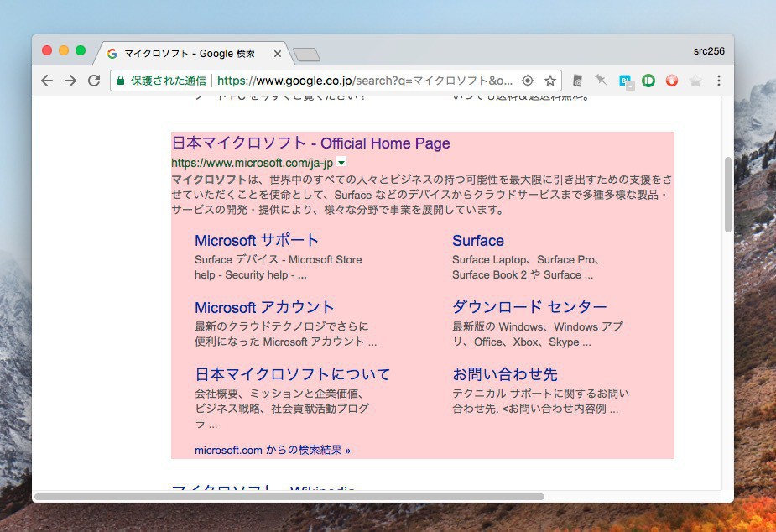This screenshot has width=776, height=532.
Task: Close the マイクロソフト Google search tab
Action: [x=278, y=53]
